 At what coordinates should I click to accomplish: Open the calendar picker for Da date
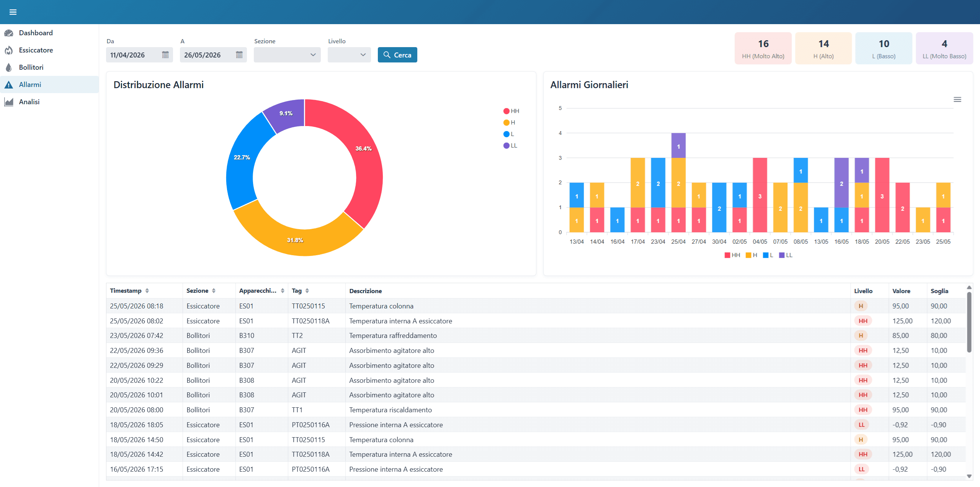[x=165, y=55]
